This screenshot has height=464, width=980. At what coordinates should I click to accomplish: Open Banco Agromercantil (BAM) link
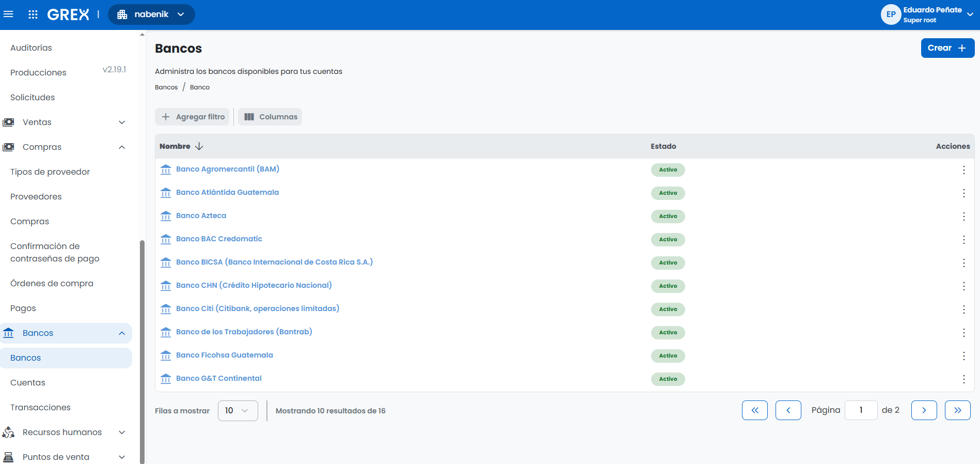[228, 169]
